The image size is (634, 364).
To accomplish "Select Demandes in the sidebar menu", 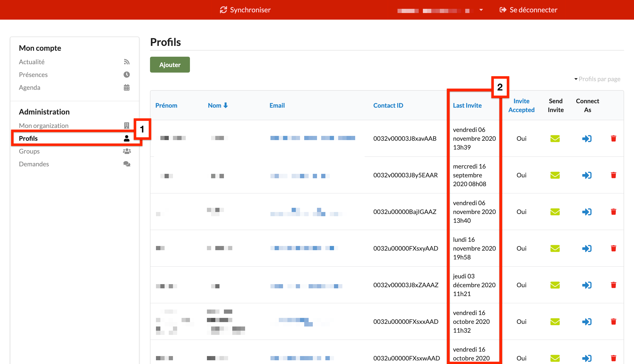I will (34, 164).
